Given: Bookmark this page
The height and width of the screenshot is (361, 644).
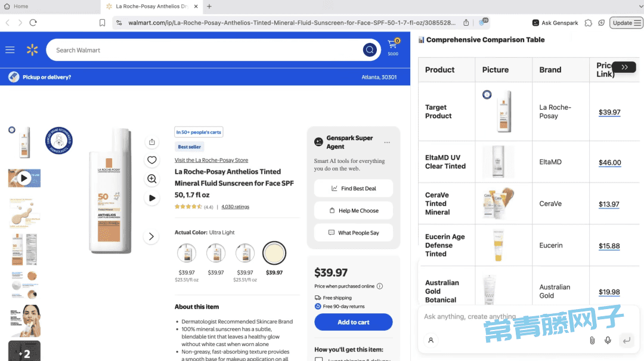Looking at the screenshot, I should [103, 23].
